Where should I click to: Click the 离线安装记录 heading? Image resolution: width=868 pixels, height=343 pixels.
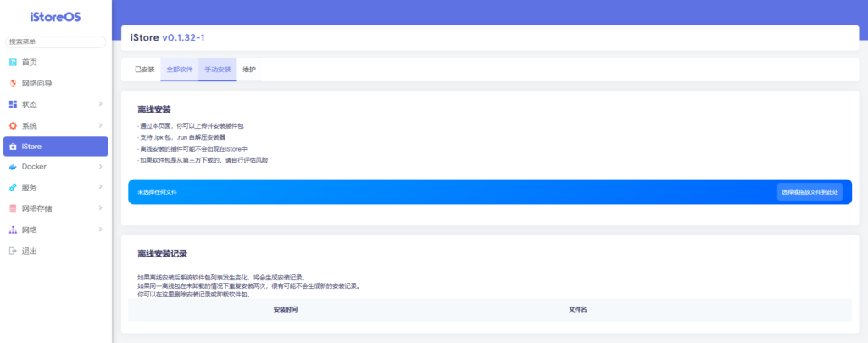(163, 254)
